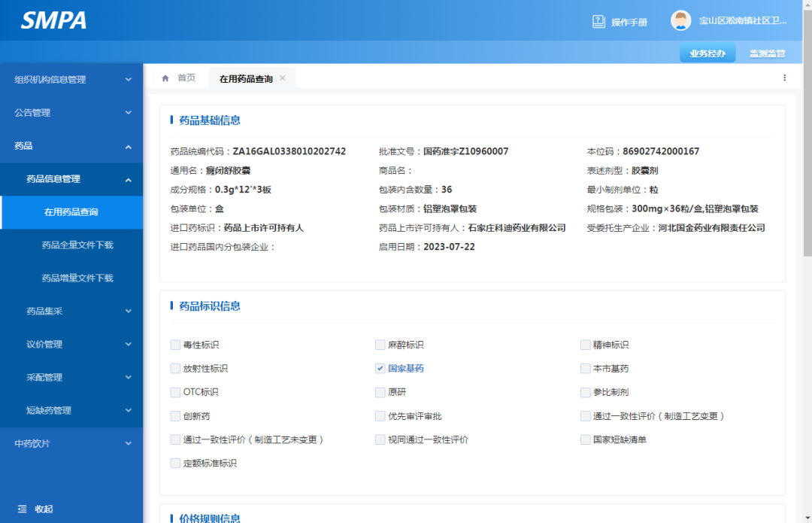The width and height of the screenshot is (812, 523).
Task: Open the tab options ellipsis menu
Action: 784,77
